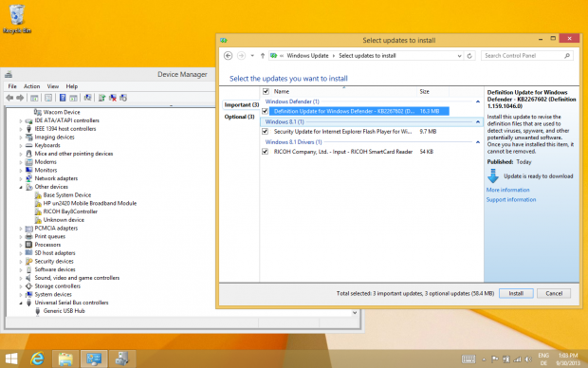This screenshot has width=588, height=368.
Task: Collapse Windows Defender (1) update group
Action: click(x=478, y=101)
